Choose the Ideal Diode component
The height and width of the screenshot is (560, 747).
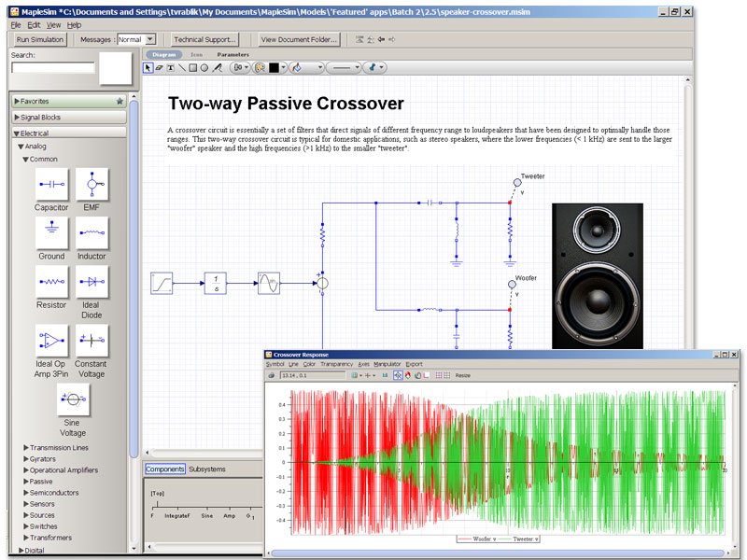point(92,282)
